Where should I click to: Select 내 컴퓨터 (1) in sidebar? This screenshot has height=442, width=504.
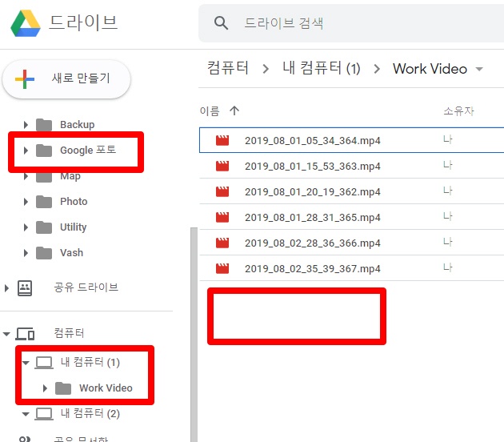tap(90, 363)
